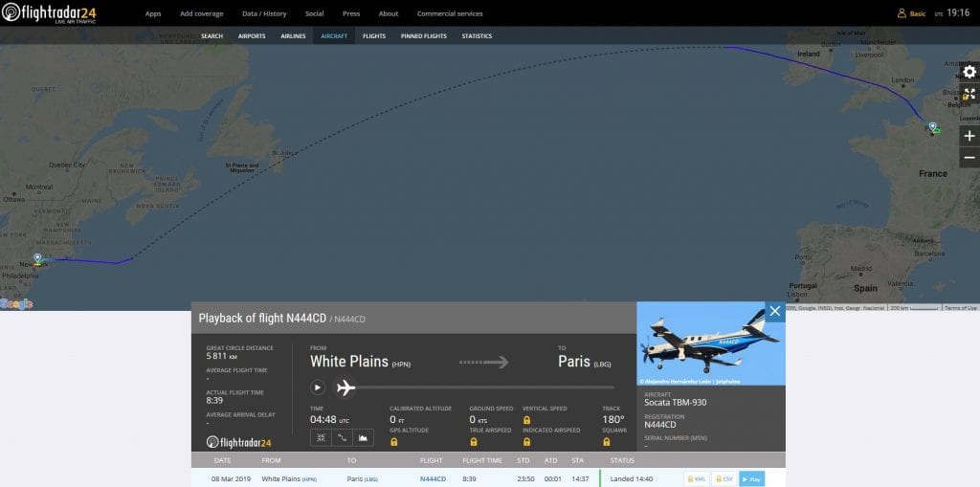Click the 04:48 UTC time value
Viewport: 980px width, 487px height.
[x=329, y=419]
